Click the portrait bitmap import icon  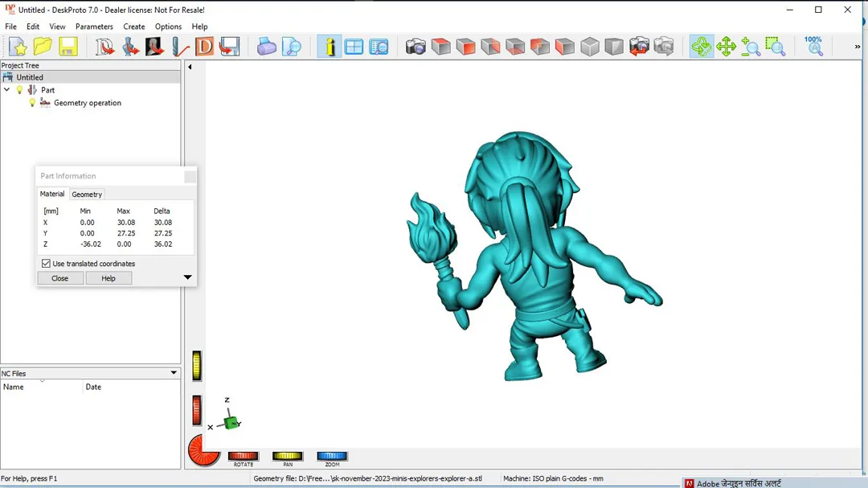(x=154, y=47)
